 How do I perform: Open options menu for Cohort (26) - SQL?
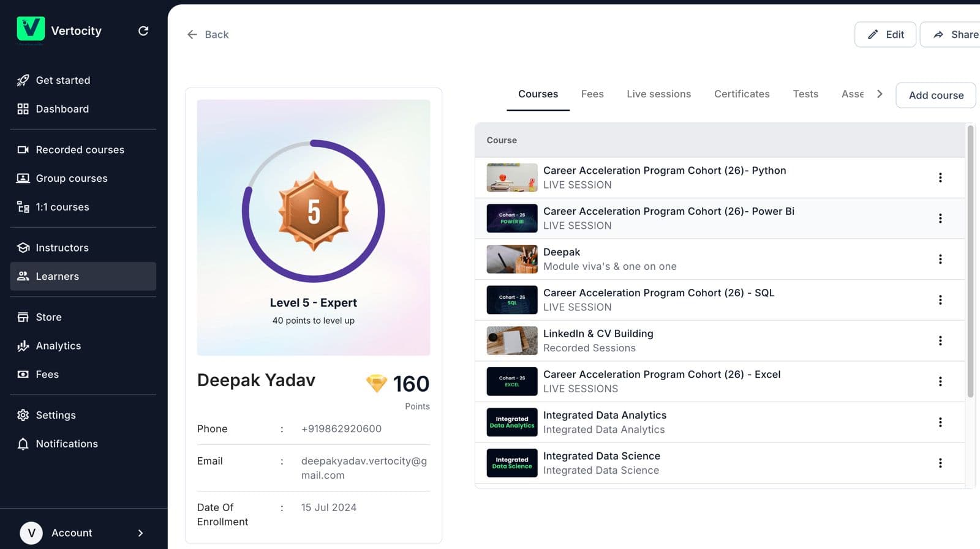(940, 300)
